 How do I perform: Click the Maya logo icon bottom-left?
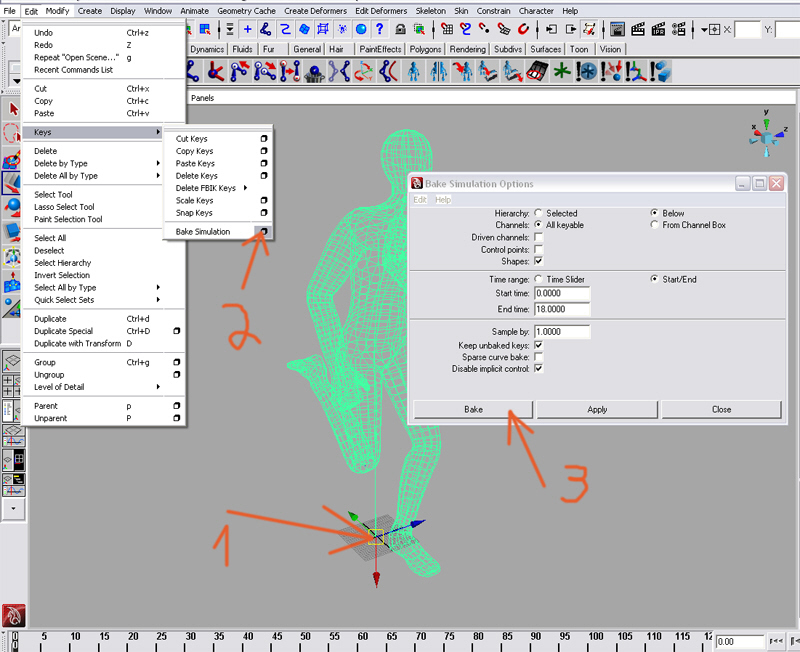pos(13,616)
